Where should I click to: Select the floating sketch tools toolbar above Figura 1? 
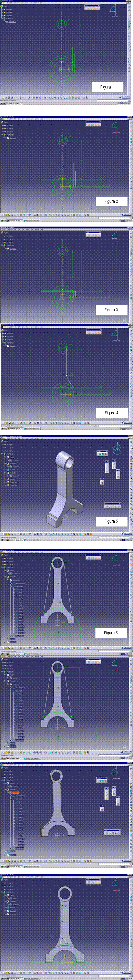[93, 7]
